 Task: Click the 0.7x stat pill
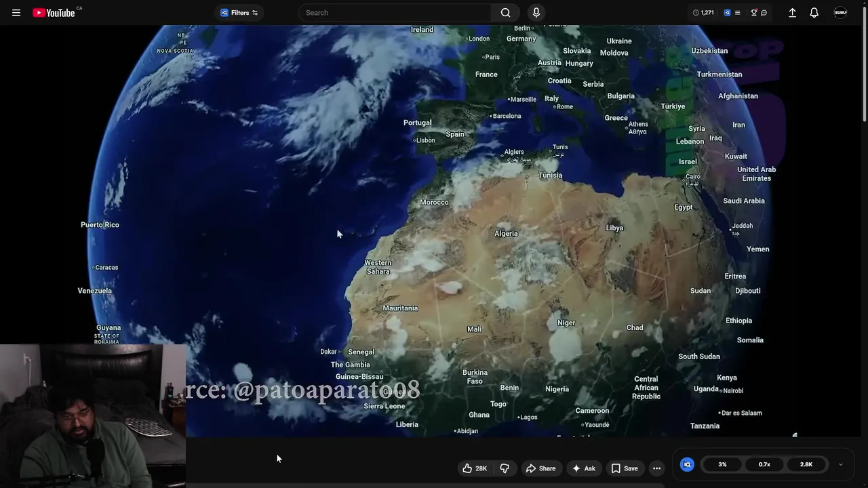pos(764,464)
